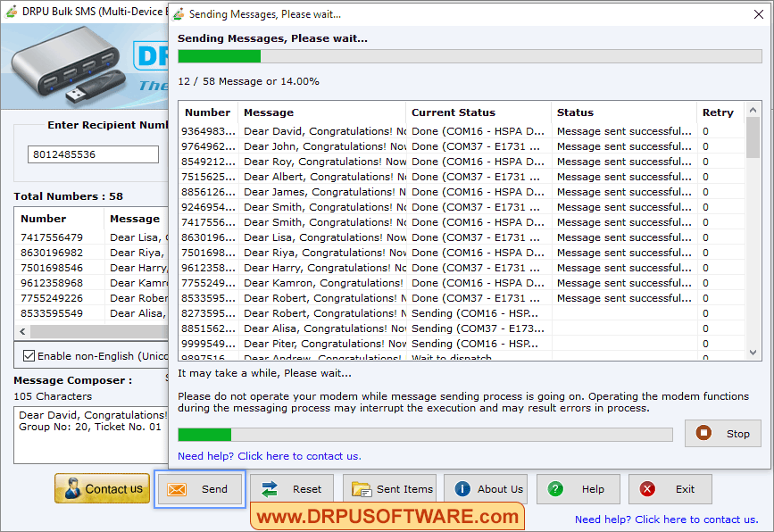Click scroll up arrow in status list
This screenshot has width=774, height=532.
click(753, 110)
